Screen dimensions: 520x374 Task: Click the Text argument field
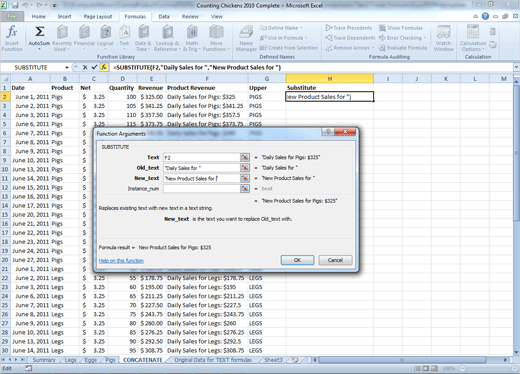coord(201,157)
